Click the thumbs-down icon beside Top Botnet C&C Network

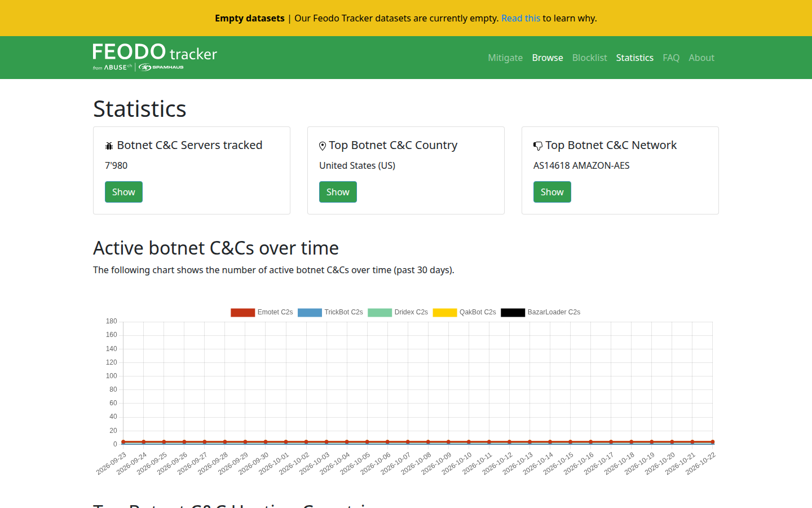(x=538, y=146)
